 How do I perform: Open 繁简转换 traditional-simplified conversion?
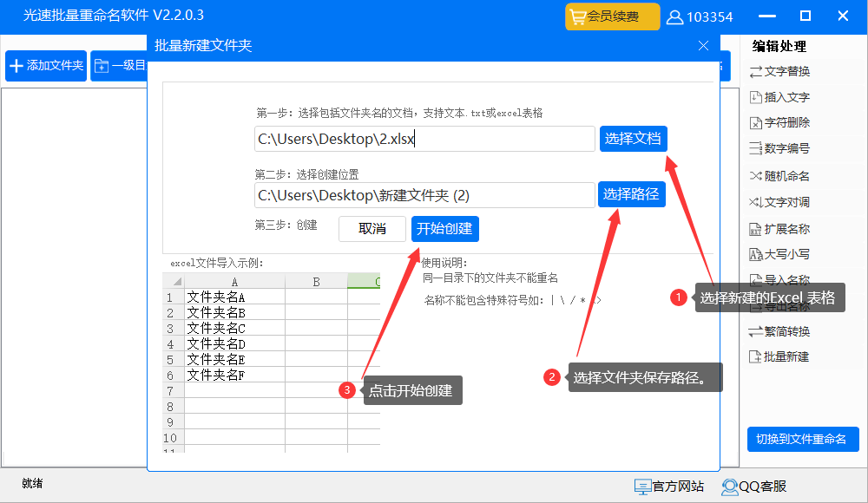click(x=780, y=331)
